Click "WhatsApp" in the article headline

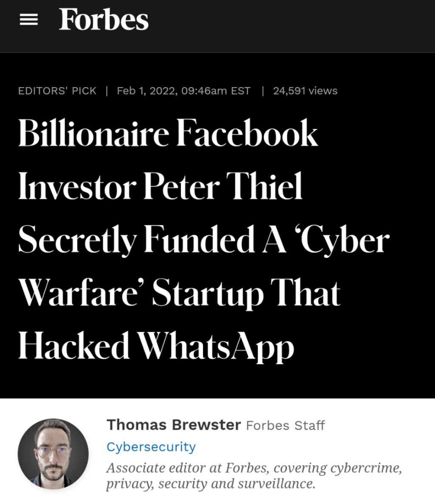(217, 345)
